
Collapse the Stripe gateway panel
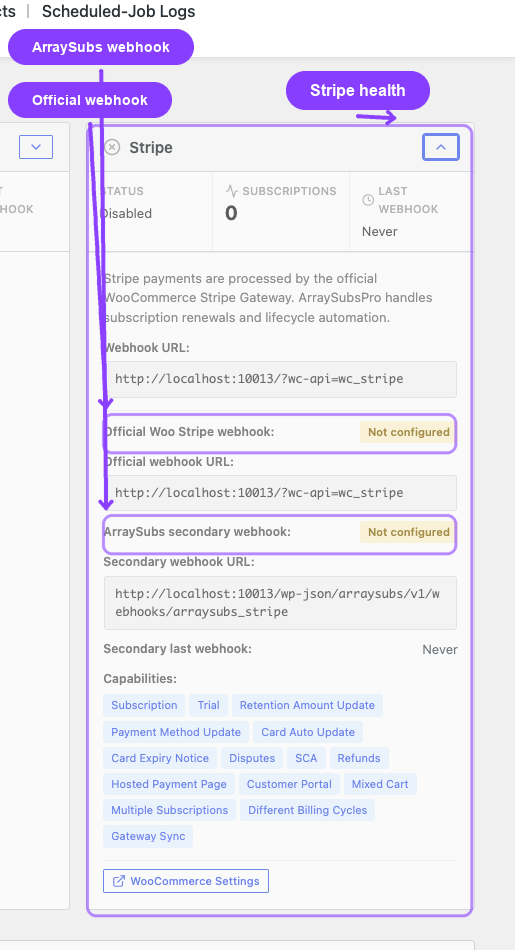click(x=440, y=147)
